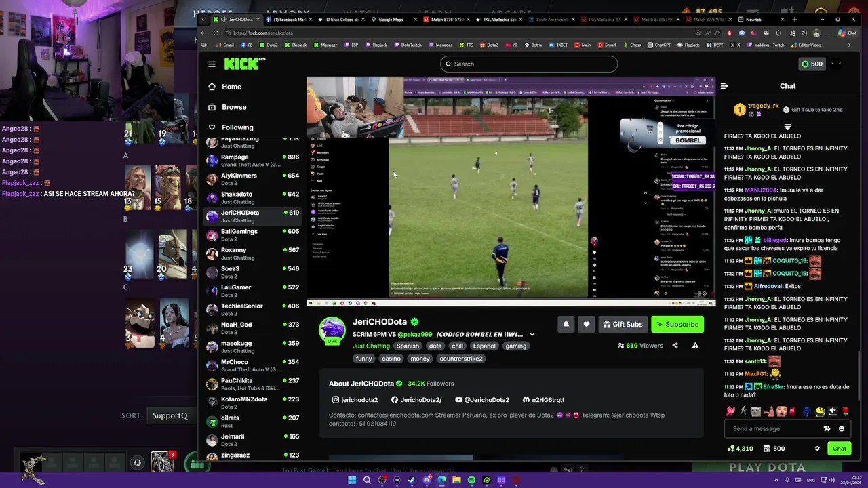Image resolution: width=868 pixels, height=488 pixels.
Task: Show hidden system tray icons chevron
Action: (x=776, y=480)
